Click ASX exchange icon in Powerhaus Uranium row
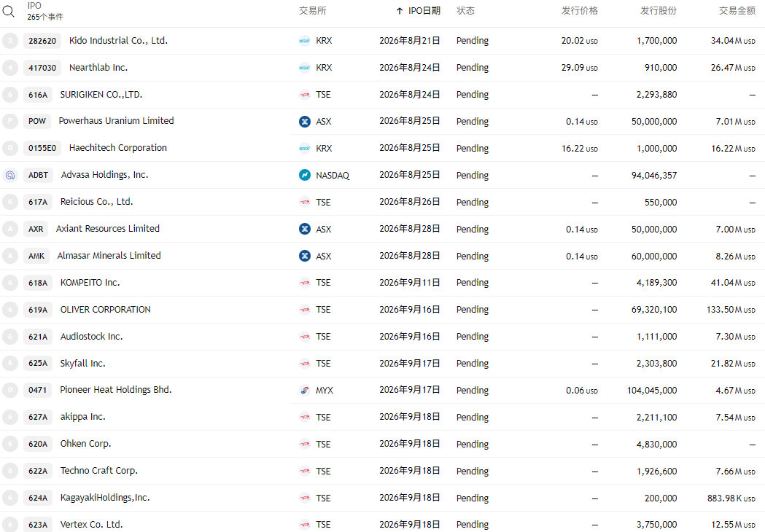Image resolution: width=765 pixels, height=532 pixels. (304, 122)
